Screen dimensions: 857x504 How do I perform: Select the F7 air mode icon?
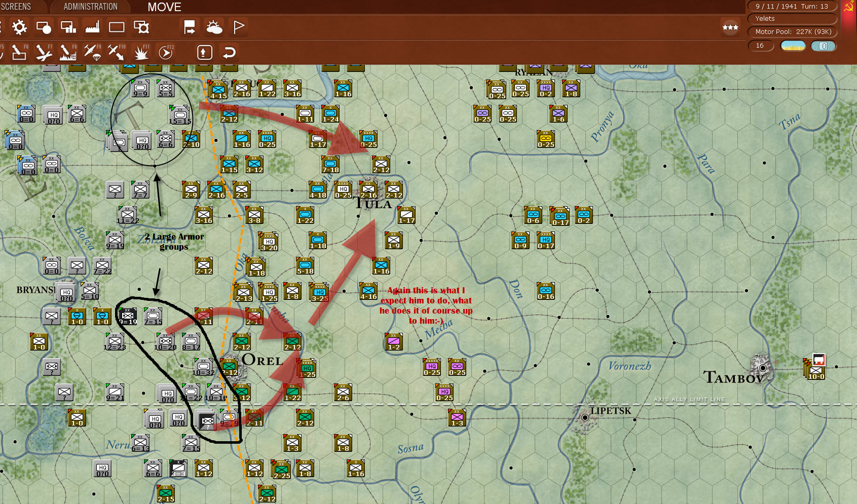tap(44, 52)
